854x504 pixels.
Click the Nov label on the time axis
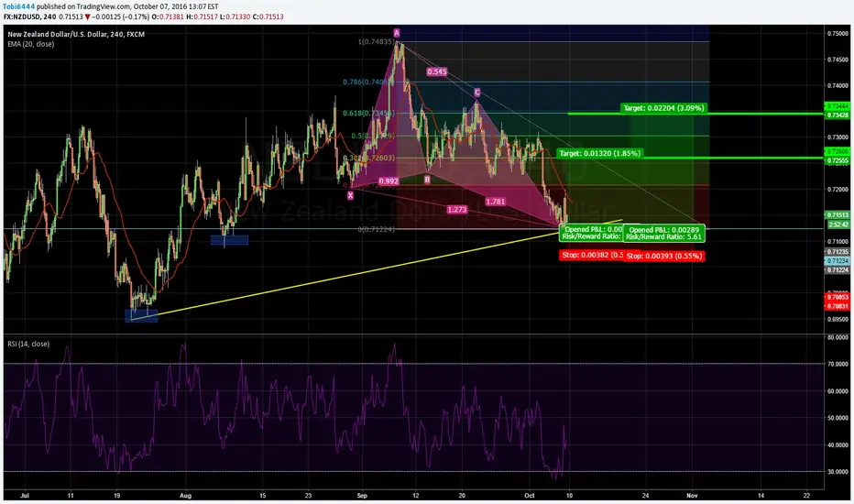coord(692,495)
